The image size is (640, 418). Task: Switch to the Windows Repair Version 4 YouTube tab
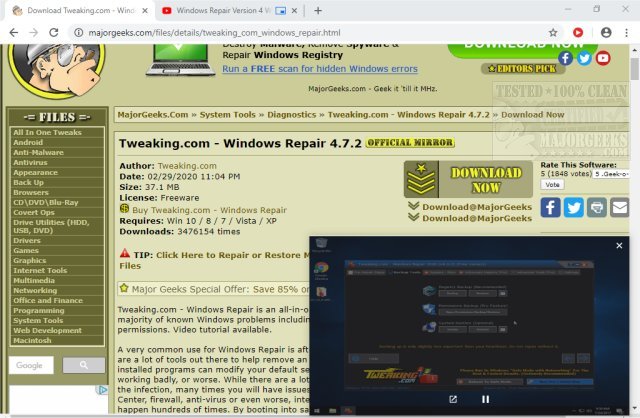click(x=231, y=11)
